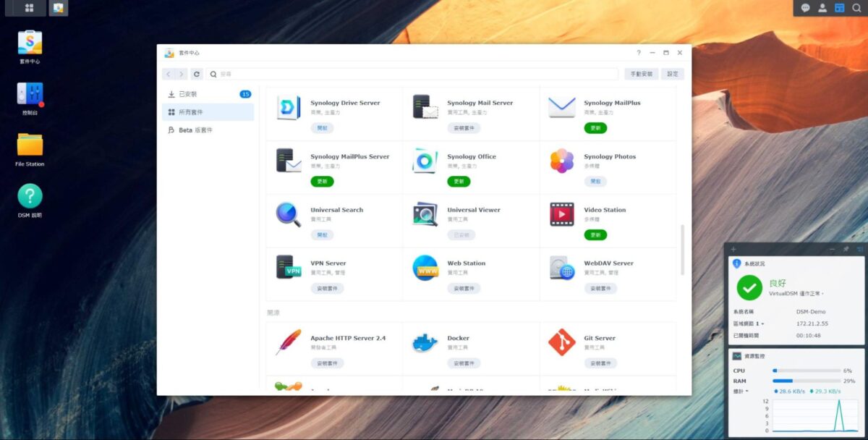Image resolution: width=868 pixels, height=440 pixels.
Task: Click the Web Station globe icon
Action: pyautogui.click(x=425, y=268)
